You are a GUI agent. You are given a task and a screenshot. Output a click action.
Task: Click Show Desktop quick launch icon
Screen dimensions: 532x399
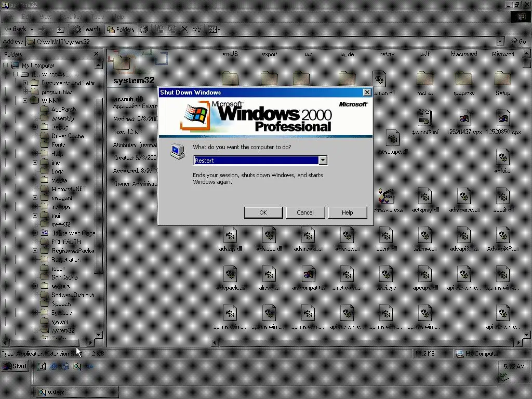tap(42, 366)
